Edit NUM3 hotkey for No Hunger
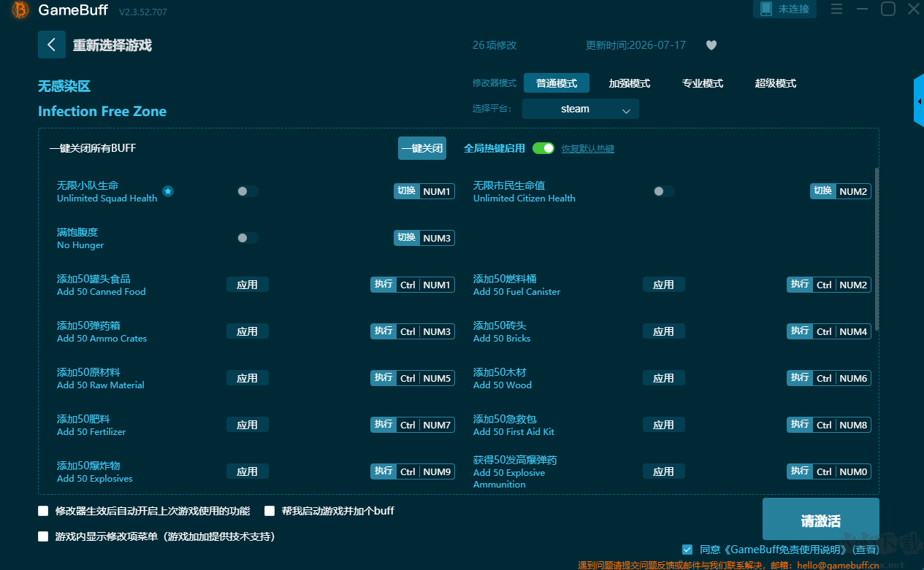This screenshot has height=570, width=924. [x=424, y=238]
